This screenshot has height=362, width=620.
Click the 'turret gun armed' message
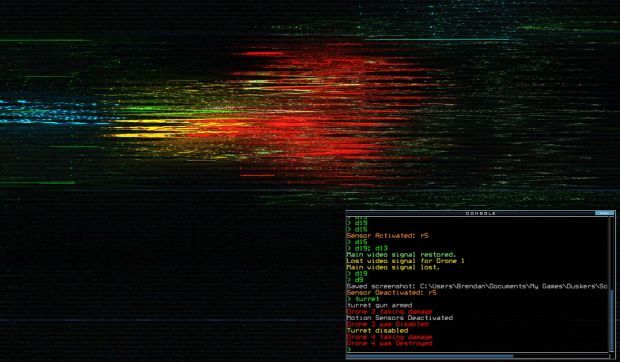380,305
